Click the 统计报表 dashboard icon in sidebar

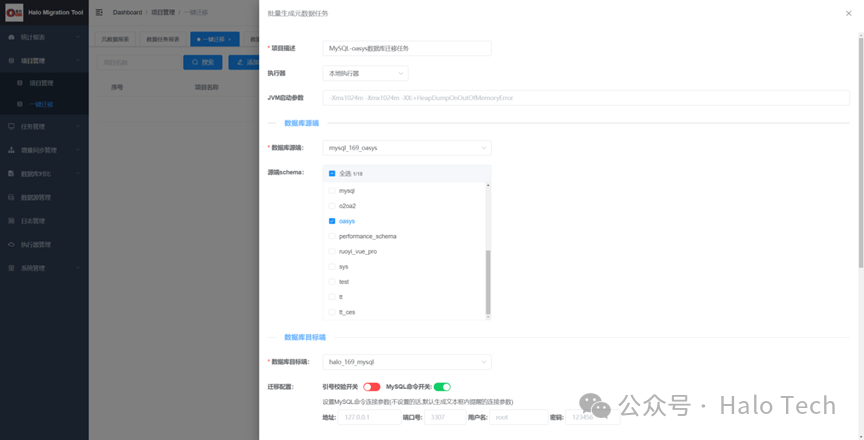coord(12,37)
